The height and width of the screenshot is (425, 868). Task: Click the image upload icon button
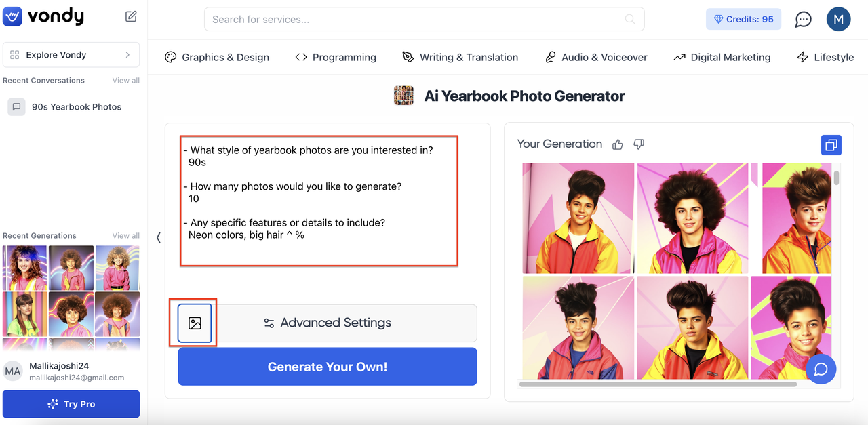195,323
